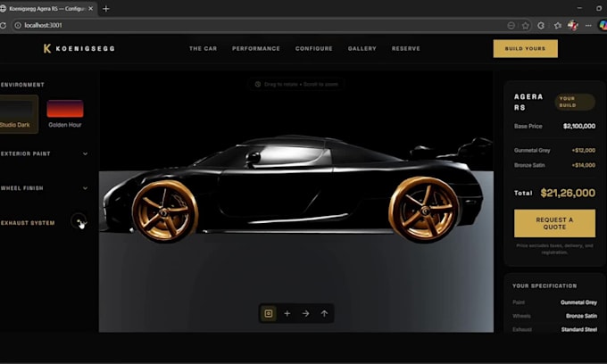The width and height of the screenshot is (607, 364).
Task: Click the right arrow view icon
Action: (305, 314)
